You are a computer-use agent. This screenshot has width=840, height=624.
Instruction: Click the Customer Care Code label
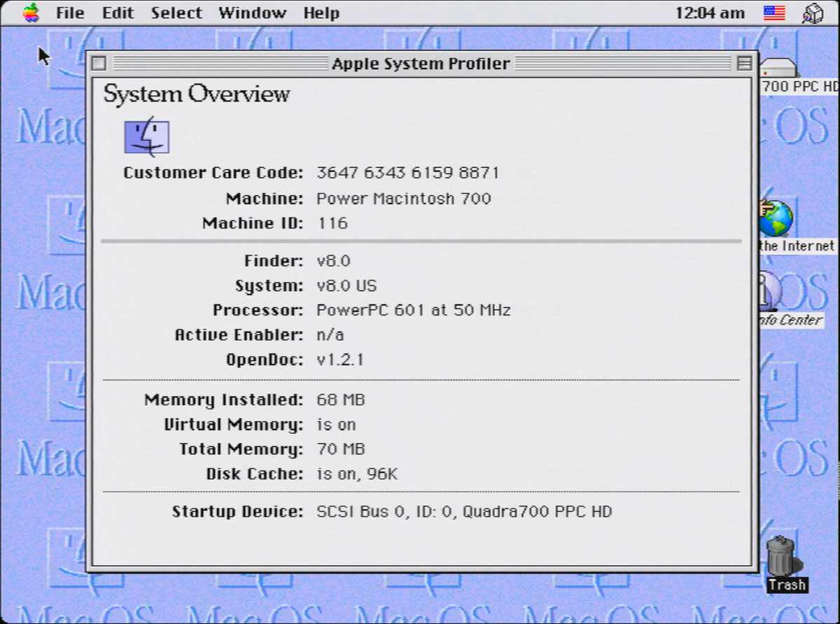213,173
